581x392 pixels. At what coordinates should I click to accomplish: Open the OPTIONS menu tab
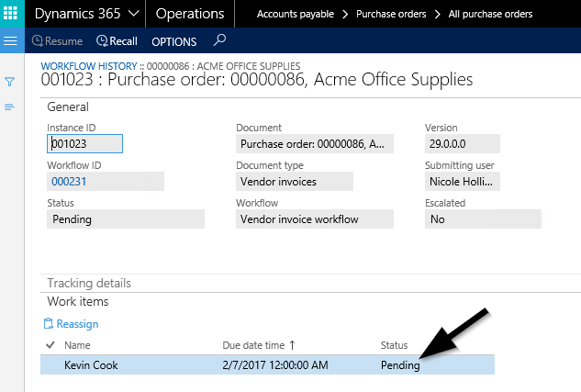(173, 41)
